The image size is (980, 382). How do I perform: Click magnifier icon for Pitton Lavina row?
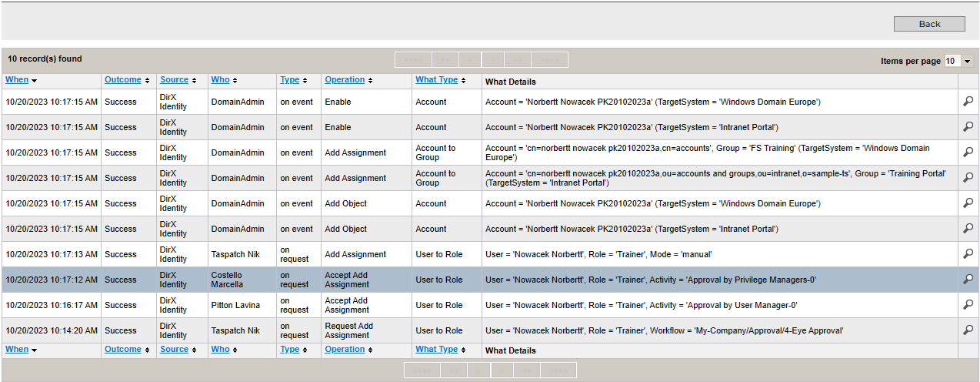968,305
